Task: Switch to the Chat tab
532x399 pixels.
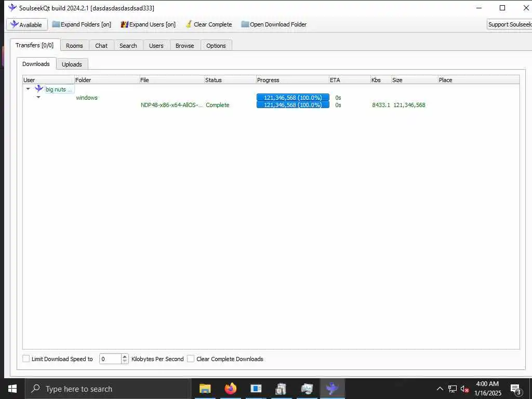Action: point(101,46)
